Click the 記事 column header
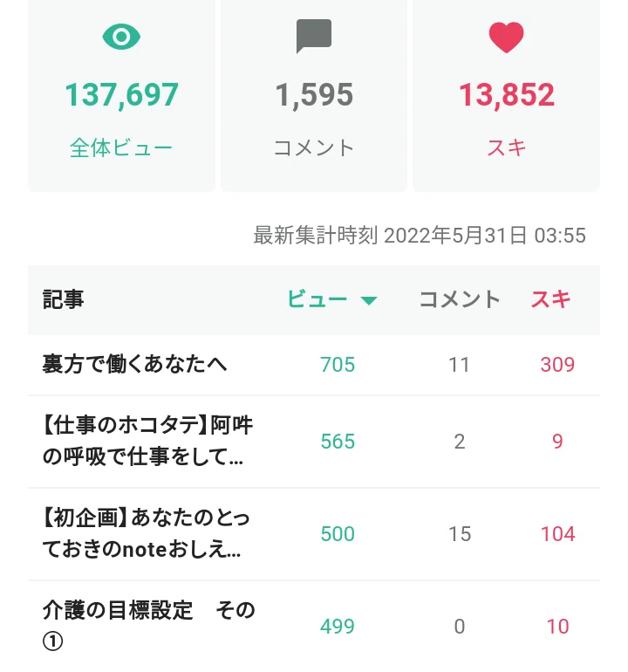The height and width of the screenshot is (672, 628). coord(63,299)
